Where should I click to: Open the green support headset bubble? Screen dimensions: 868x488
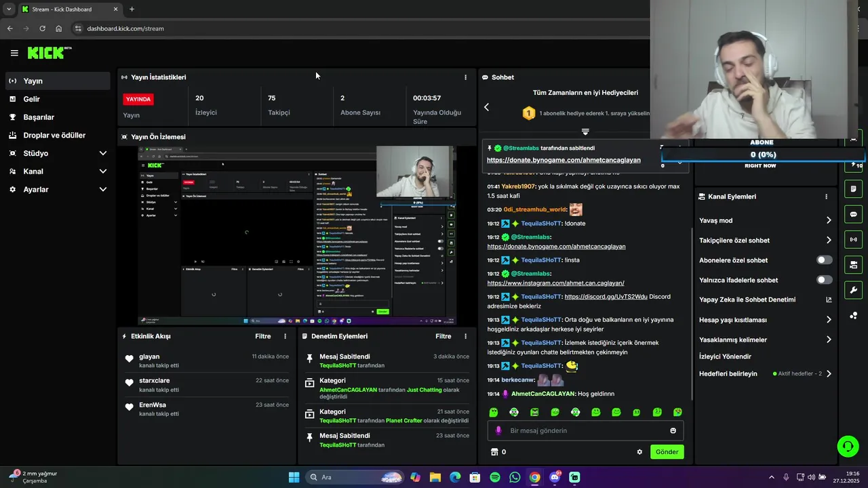[848, 446]
